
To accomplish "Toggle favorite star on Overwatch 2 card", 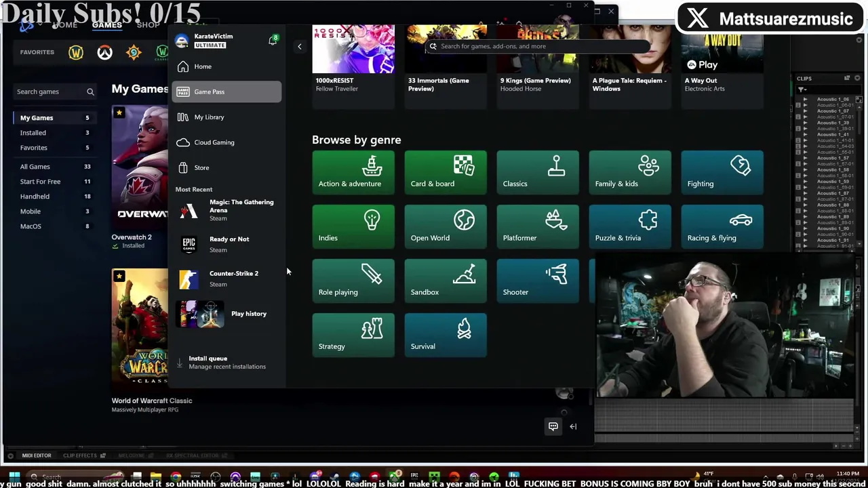I will [119, 113].
